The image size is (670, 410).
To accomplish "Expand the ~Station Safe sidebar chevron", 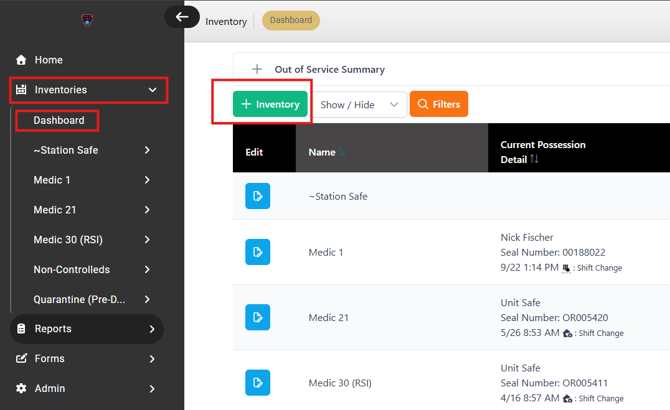I will point(147,150).
